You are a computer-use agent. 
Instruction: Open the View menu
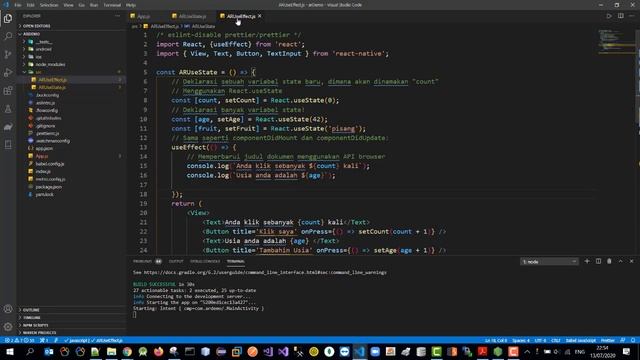pos(68,5)
